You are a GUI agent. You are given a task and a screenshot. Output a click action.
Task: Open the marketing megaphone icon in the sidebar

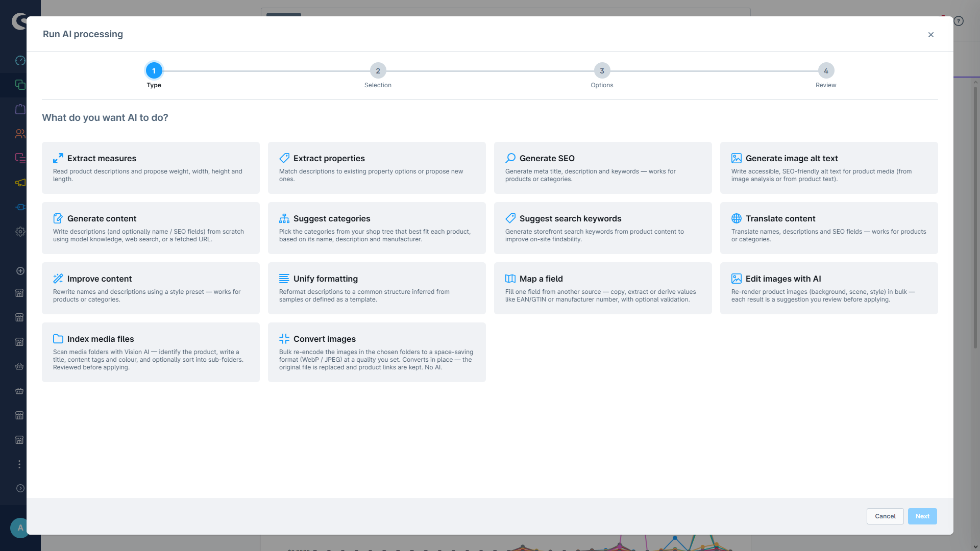coord(20,183)
